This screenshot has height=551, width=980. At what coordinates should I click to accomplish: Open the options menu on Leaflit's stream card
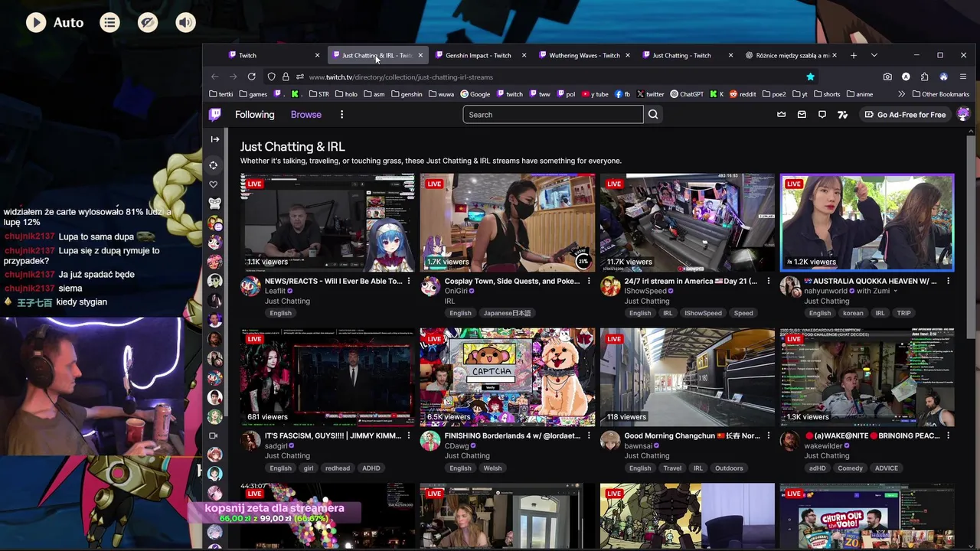point(409,282)
